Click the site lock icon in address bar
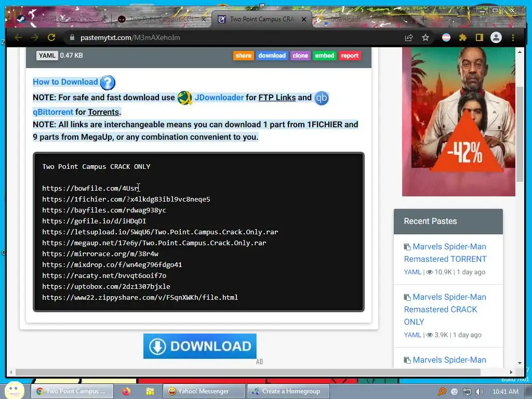This screenshot has height=399, width=532. coord(72,37)
